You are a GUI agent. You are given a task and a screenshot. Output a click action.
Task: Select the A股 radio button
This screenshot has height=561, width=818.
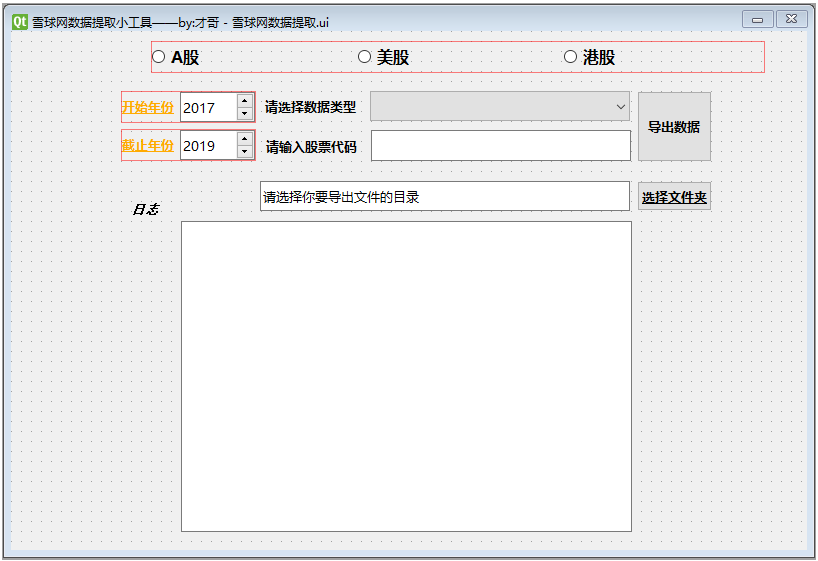[159, 56]
